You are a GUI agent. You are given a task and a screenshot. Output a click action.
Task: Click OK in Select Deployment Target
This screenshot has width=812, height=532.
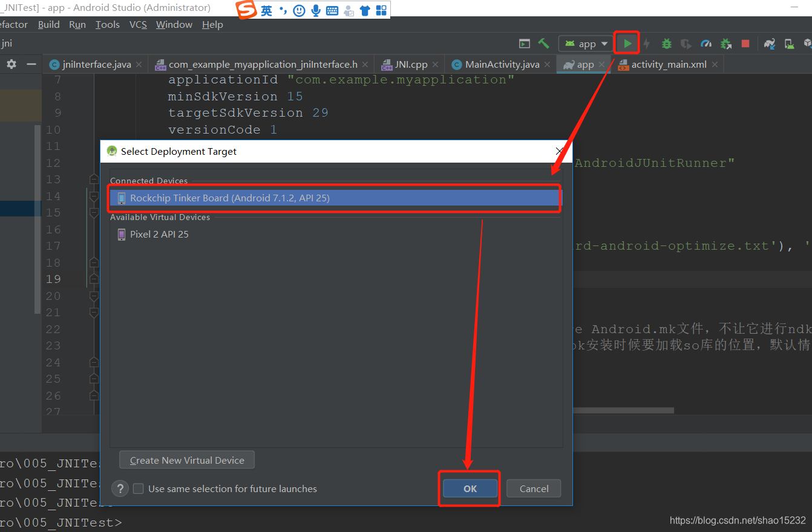click(x=470, y=488)
